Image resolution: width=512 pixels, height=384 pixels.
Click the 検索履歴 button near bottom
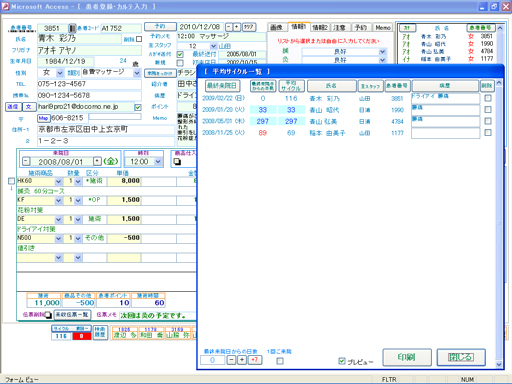click(100, 332)
